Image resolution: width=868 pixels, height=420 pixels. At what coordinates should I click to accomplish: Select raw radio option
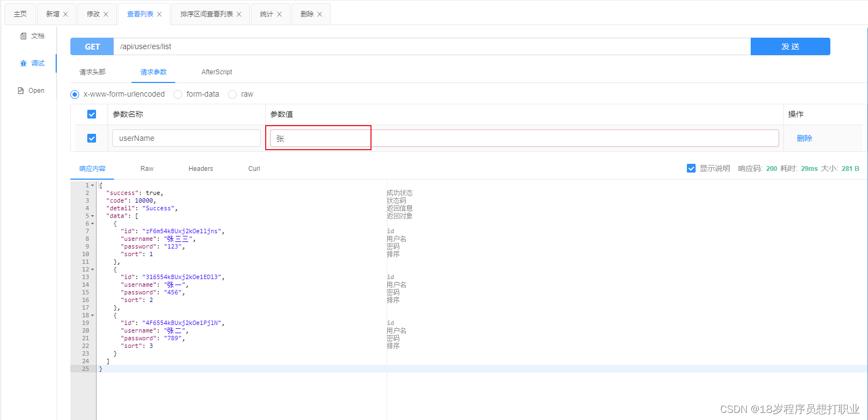pyautogui.click(x=232, y=94)
